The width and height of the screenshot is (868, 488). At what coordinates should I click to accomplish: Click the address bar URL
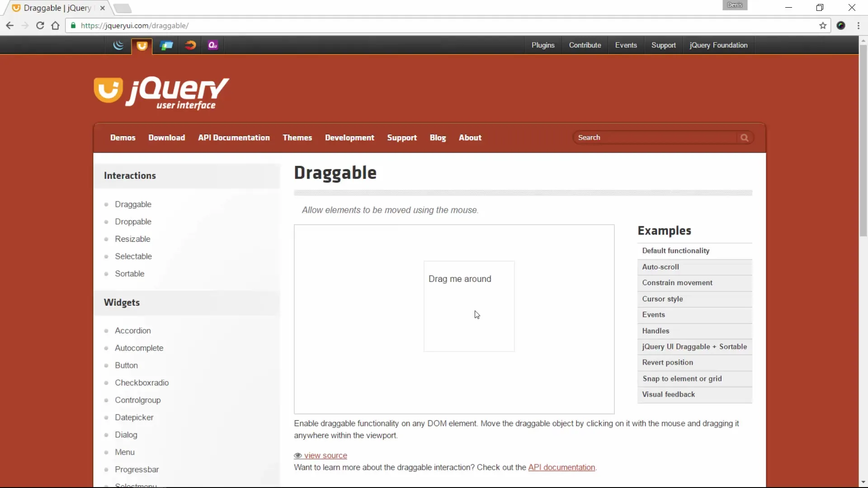[x=135, y=26]
